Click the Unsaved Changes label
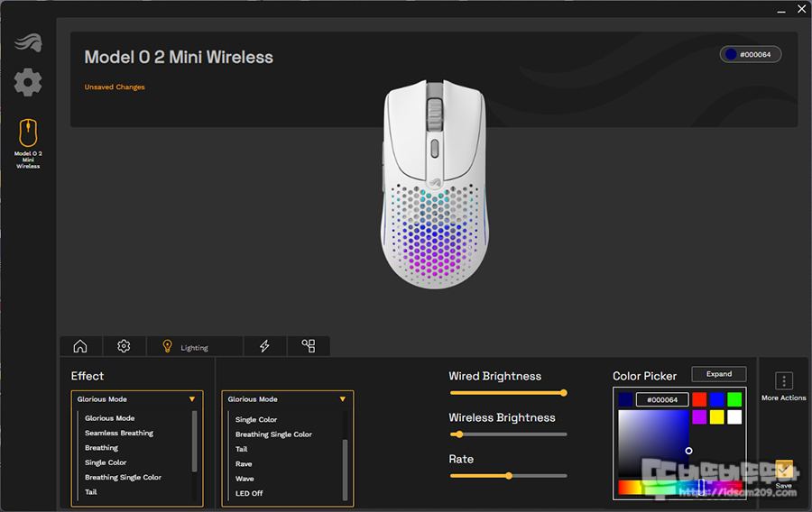This screenshot has height=512, width=812. click(115, 87)
